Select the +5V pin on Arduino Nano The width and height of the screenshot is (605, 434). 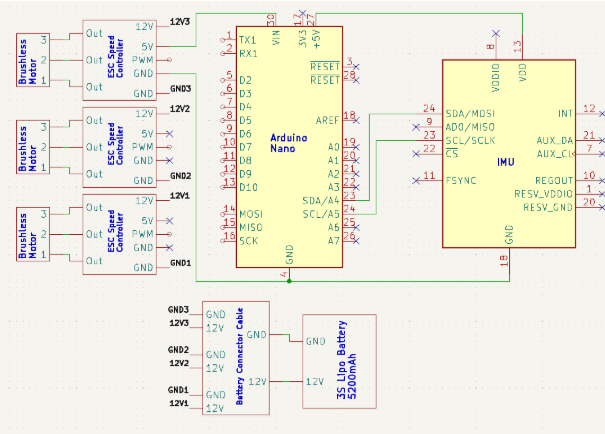coord(316,39)
